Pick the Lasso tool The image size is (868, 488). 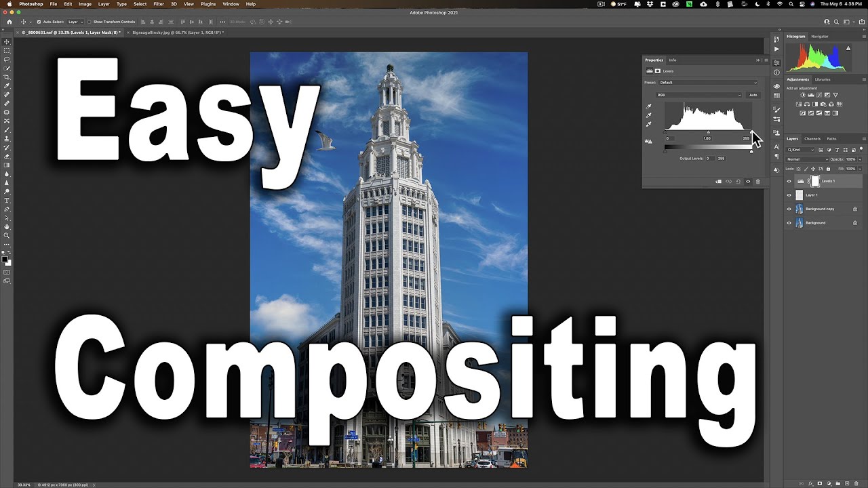[x=7, y=60]
